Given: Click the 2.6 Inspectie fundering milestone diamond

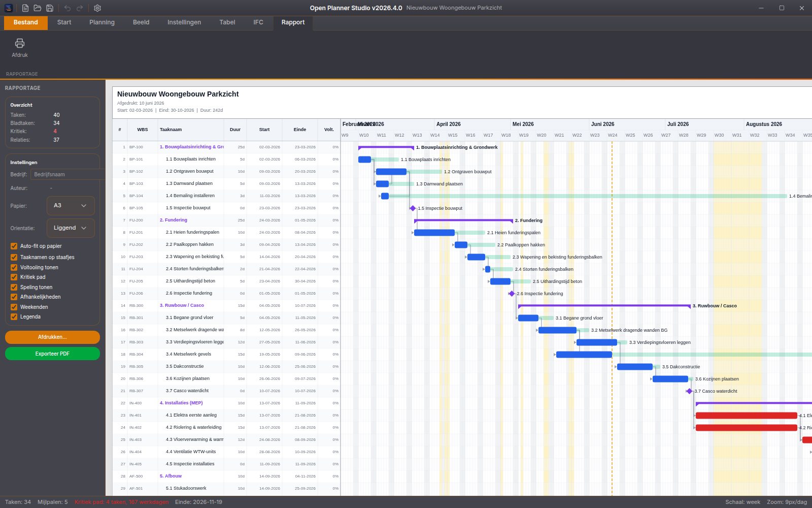Looking at the screenshot, I should point(512,294).
